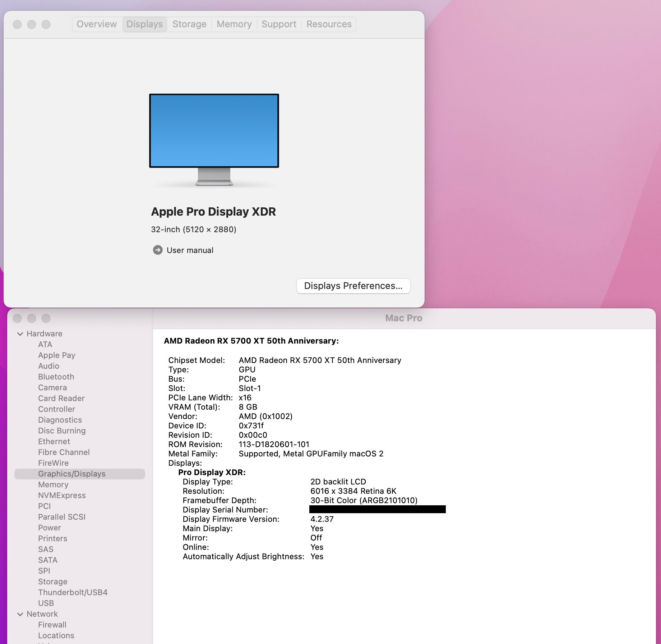
Task: Select the Displays tab
Action: pyautogui.click(x=144, y=24)
